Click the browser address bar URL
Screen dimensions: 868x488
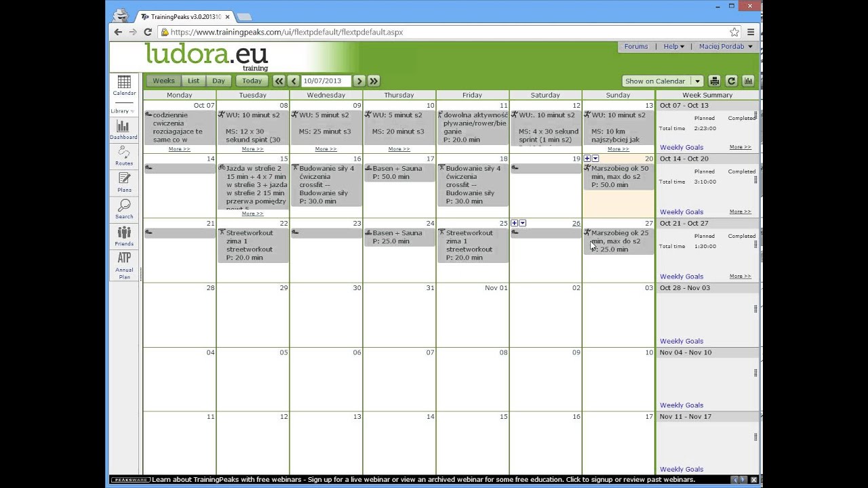[x=287, y=32]
